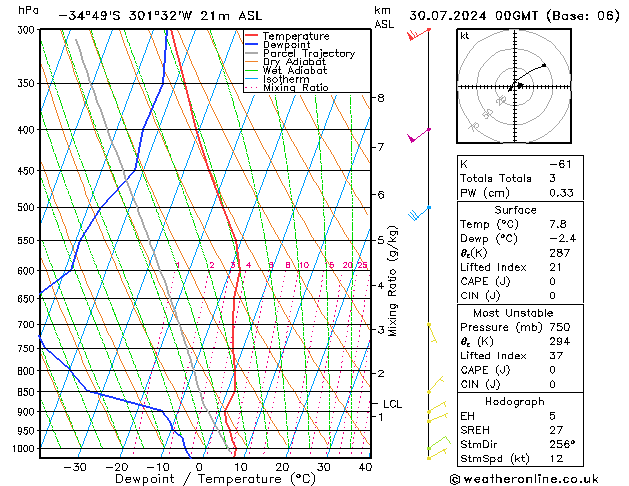The image size is (629, 486).
Task: Click the 'Surface' section header
Action: (x=514, y=210)
